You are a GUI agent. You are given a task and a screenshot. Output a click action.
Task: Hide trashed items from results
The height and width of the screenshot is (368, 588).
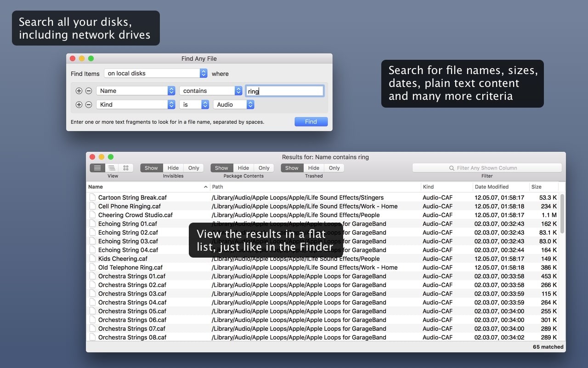(x=313, y=168)
